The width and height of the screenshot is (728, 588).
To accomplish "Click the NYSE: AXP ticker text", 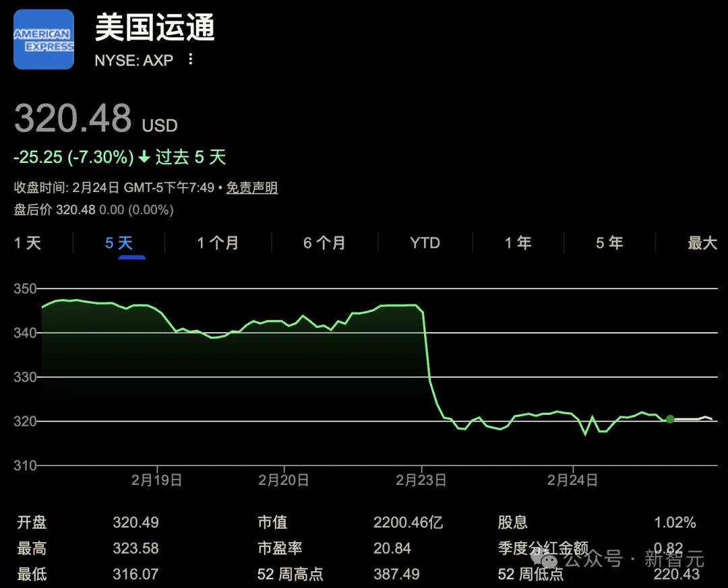I will point(134,61).
